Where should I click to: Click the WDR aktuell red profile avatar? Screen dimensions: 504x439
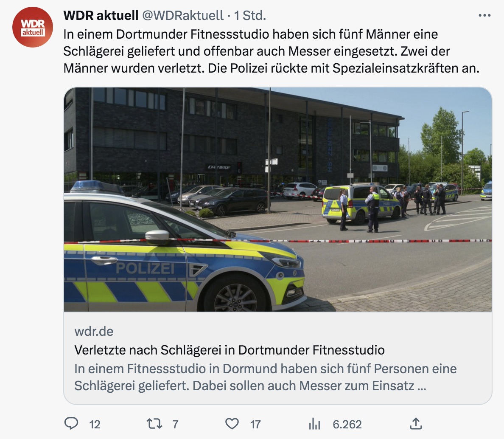click(33, 27)
